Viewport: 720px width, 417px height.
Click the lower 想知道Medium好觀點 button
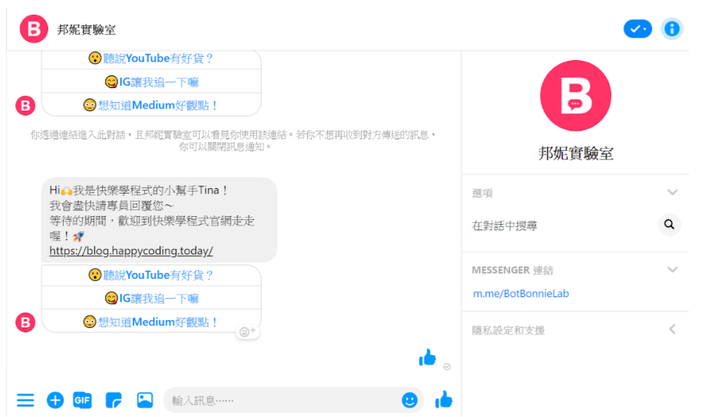(x=151, y=322)
